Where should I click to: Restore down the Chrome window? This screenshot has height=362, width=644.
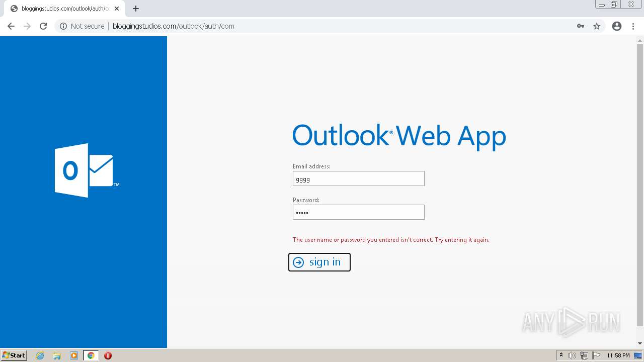tap(614, 4)
